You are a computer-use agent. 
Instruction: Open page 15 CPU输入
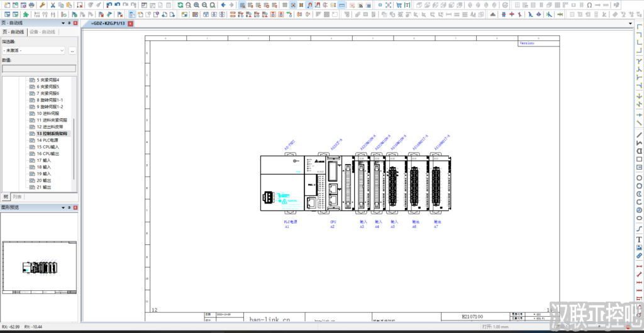[48, 147]
